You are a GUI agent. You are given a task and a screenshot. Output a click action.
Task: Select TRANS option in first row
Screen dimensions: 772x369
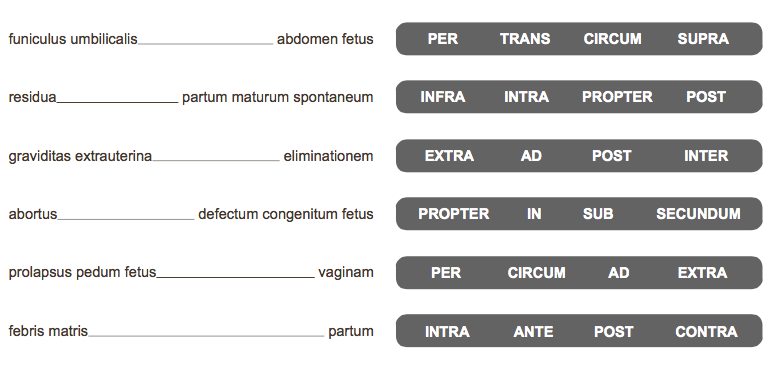[x=525, y=39]
